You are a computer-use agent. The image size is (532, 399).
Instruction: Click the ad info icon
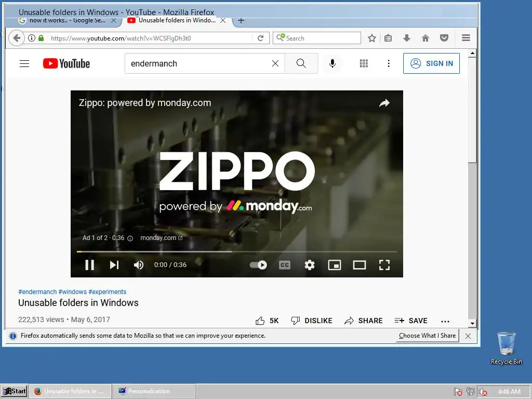pos(130,238)
